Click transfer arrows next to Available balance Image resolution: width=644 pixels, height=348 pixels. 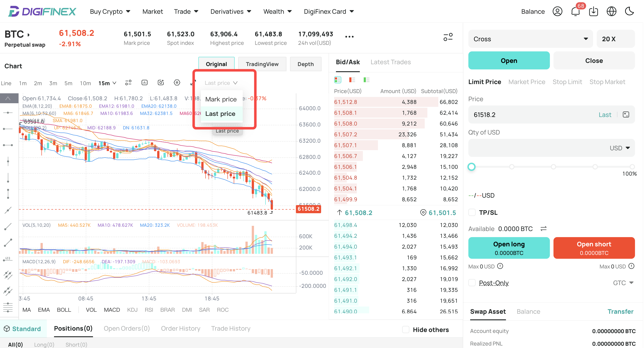pyautogui.click(x=544, y=229)
